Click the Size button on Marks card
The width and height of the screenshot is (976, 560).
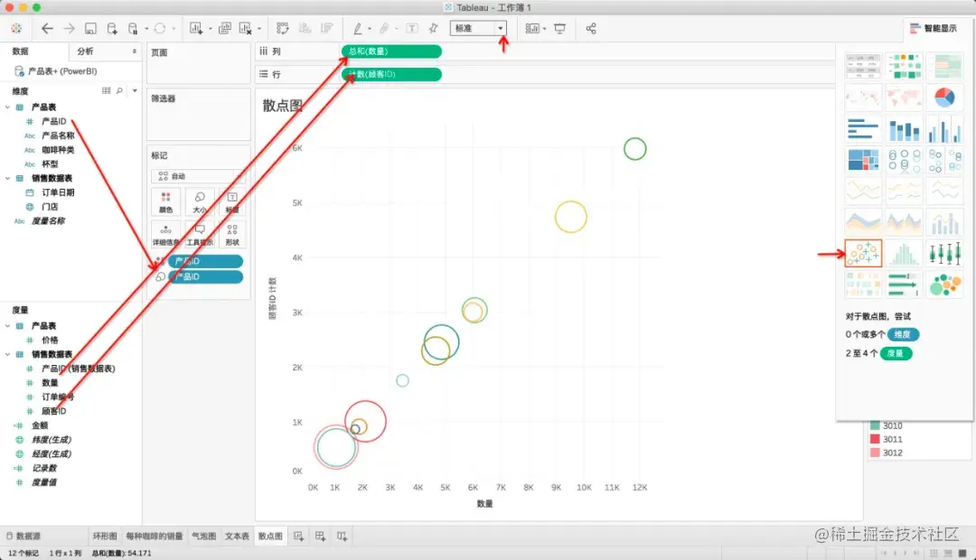point(199,202)
